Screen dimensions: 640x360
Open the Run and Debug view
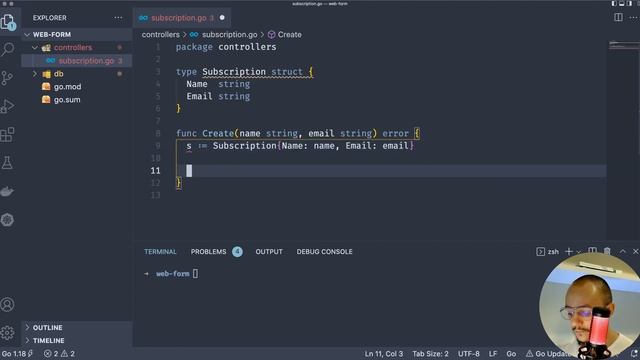pos(7,106)
